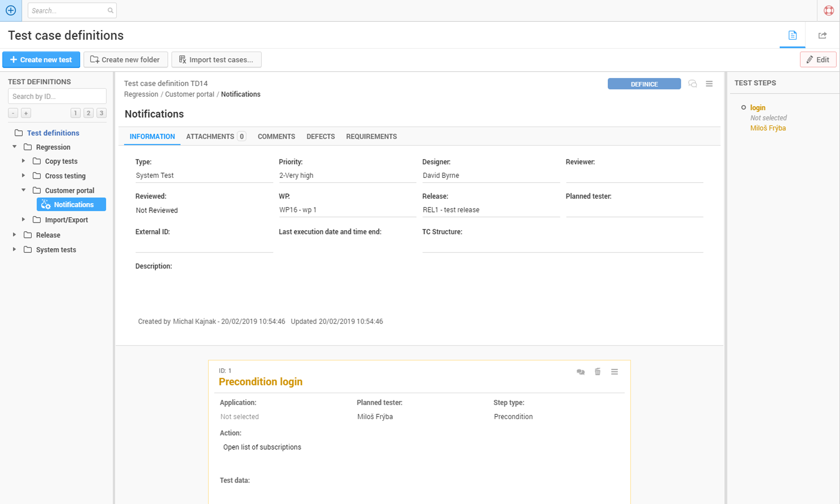The image size is (840, 504).
Task: Click the Import test cases button
Action: point(216,60)
